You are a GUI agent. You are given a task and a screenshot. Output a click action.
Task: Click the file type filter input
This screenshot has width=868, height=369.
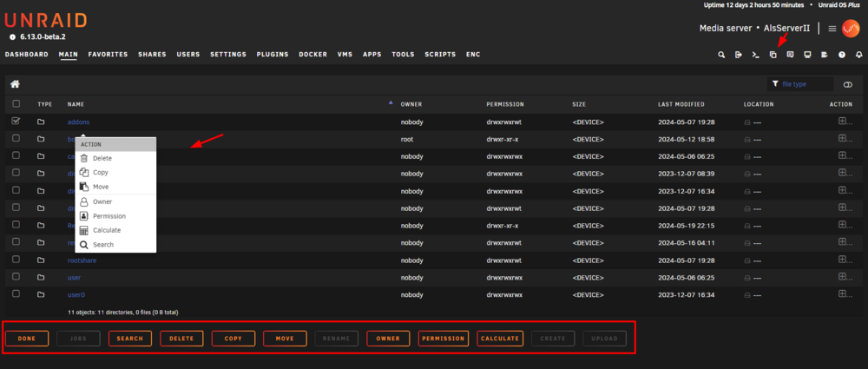coord(801,84)
